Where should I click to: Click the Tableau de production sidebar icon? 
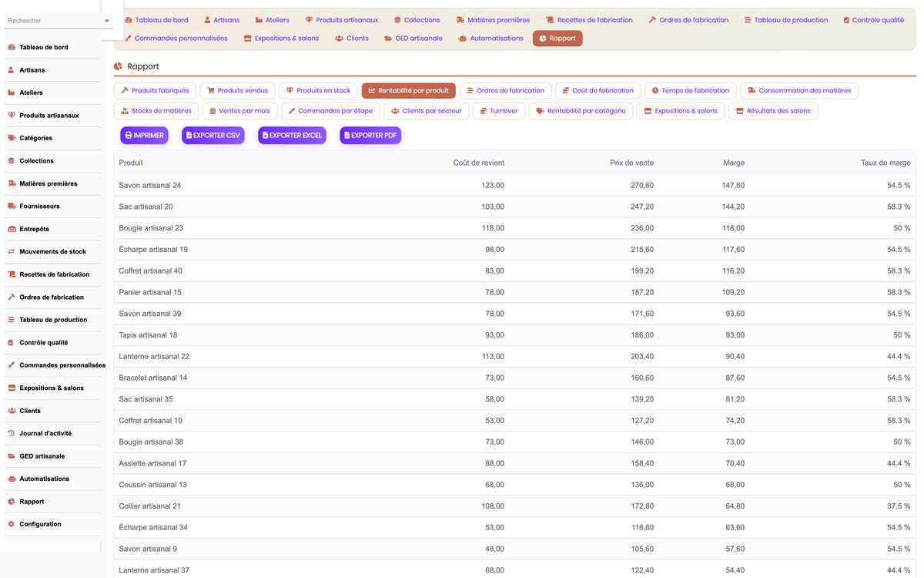pos(12,320)
